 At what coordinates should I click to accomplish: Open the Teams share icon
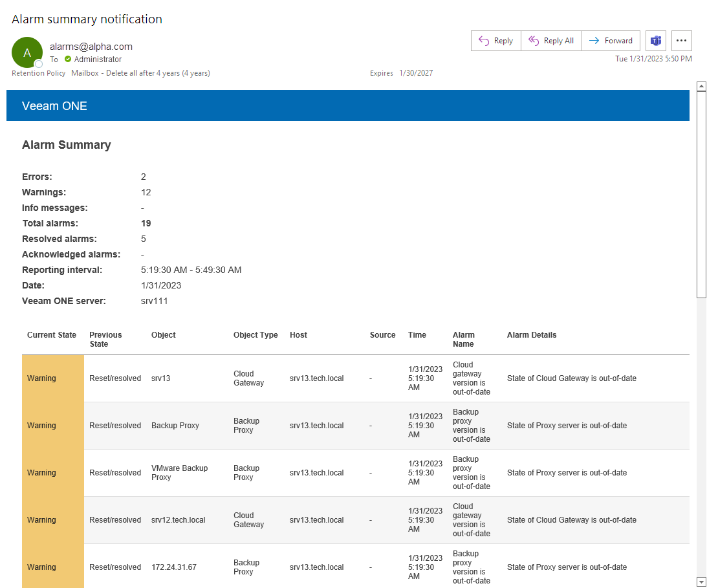tap(656, 41)
